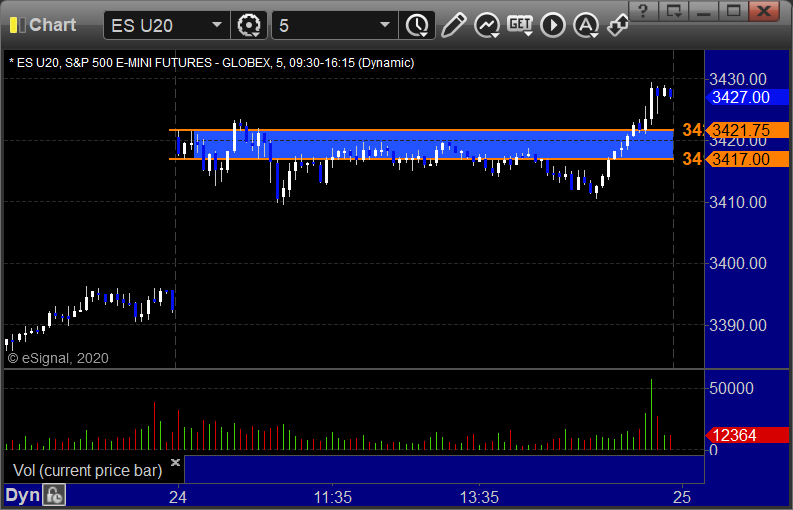Image resolution: width=793 pixels, height=510 pixels.
Task: Select the drawing tools pencil icon
Action: (453, 25)
